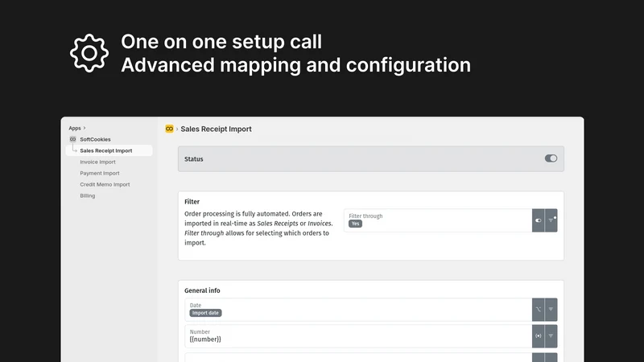Click the variable icon on Number field

538,336
